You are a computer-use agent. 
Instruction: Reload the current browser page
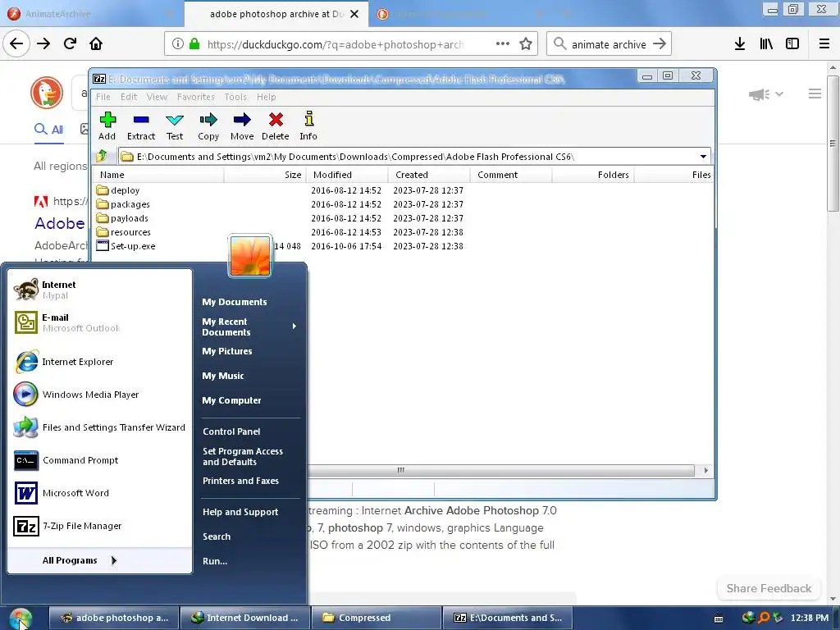[71, 44]
